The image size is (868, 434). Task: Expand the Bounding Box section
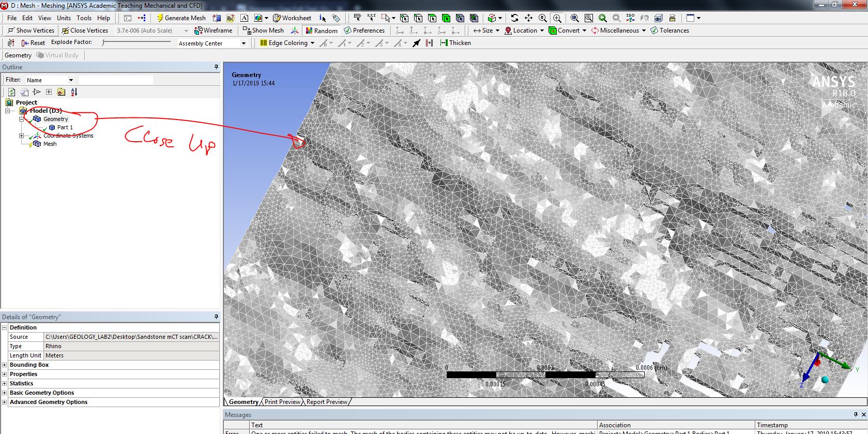pos(5,365)
